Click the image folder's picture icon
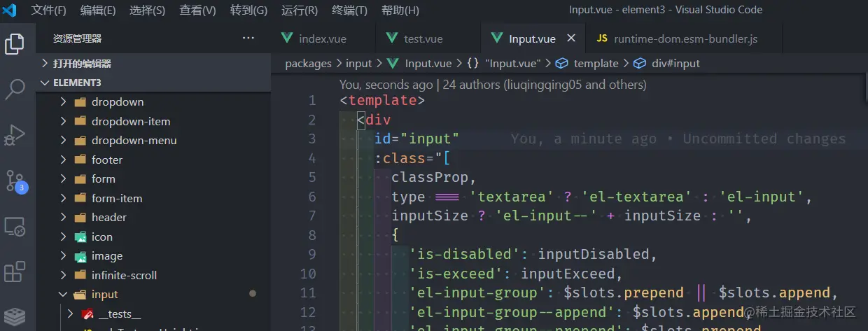 point(80,256)
